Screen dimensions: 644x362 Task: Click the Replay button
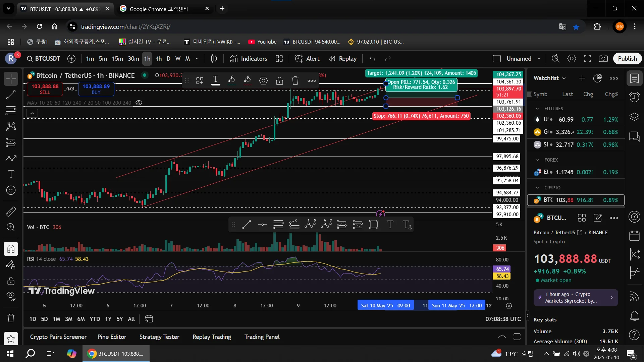(342, 59)
